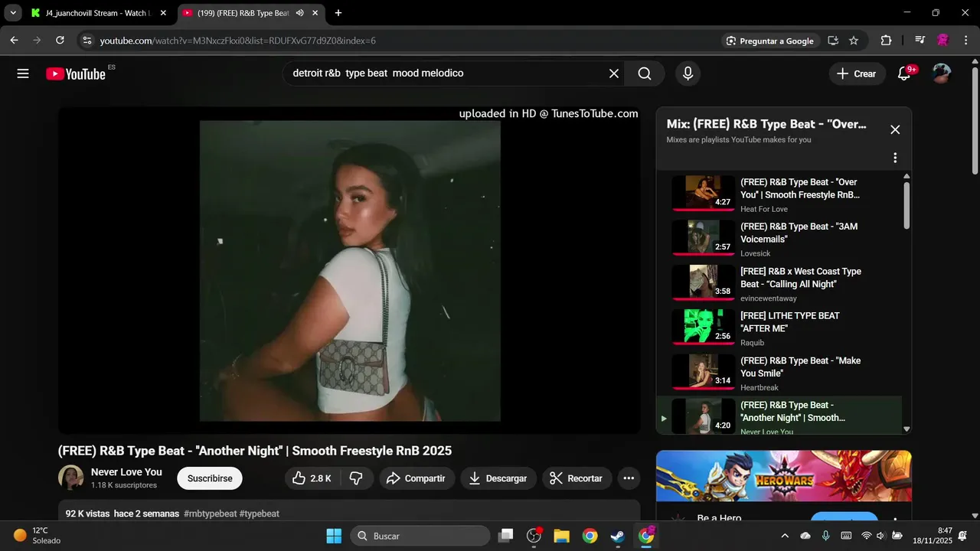Like the video with thumbs up
980x551 pixels.
(x=312, y=478)
